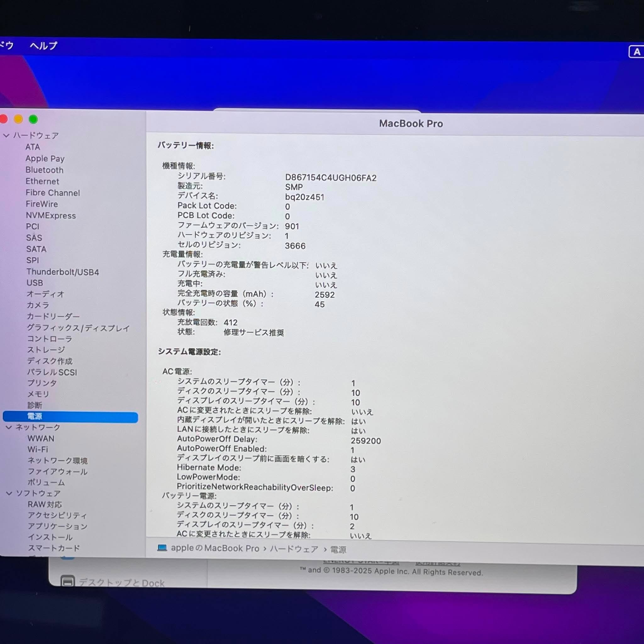Image resolution: width=644 pixels, height=644 pixels.
Task: Click the firmware version value 901
Action: (x=292, y=226)
